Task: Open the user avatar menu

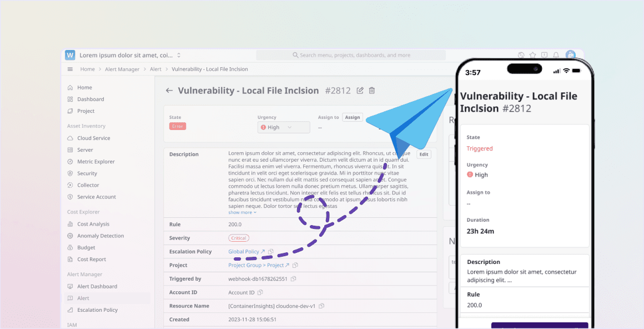Action: tap(571, 54)
